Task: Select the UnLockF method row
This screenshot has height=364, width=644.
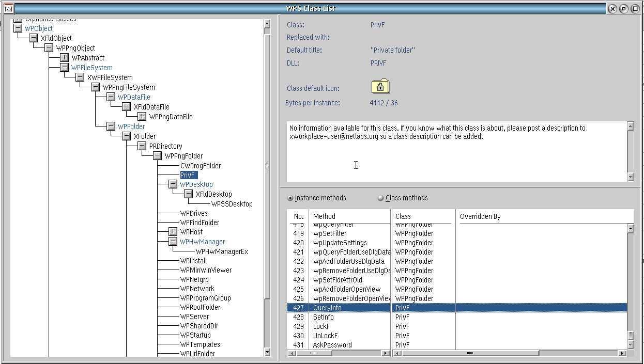Action: [457, 336]
